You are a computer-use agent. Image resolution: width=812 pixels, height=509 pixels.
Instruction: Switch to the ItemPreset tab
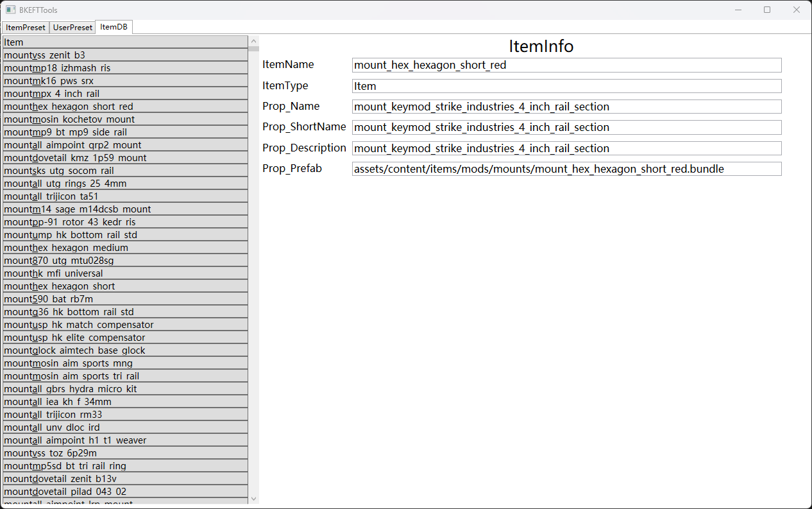tap(26, 28)
